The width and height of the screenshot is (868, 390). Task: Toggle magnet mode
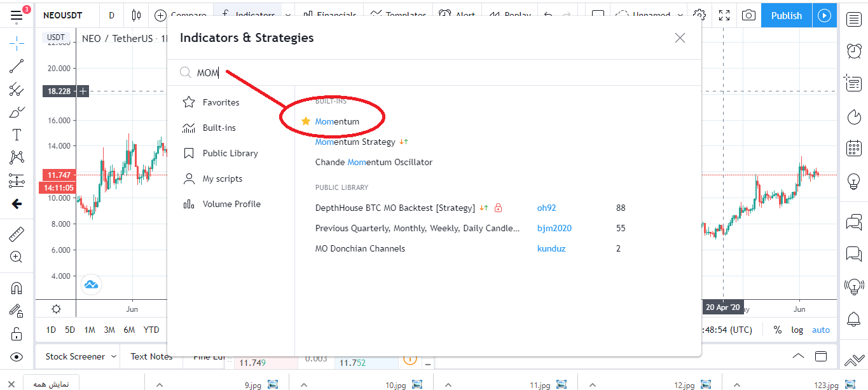click(x=17, y=288)
